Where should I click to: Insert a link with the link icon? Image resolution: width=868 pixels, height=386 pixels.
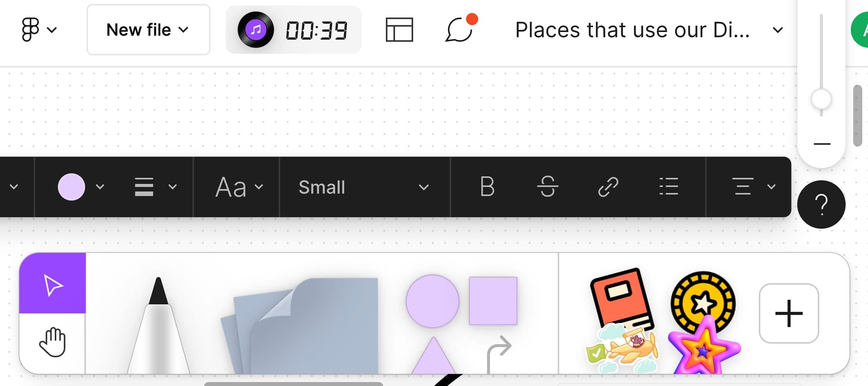[608, 187]
